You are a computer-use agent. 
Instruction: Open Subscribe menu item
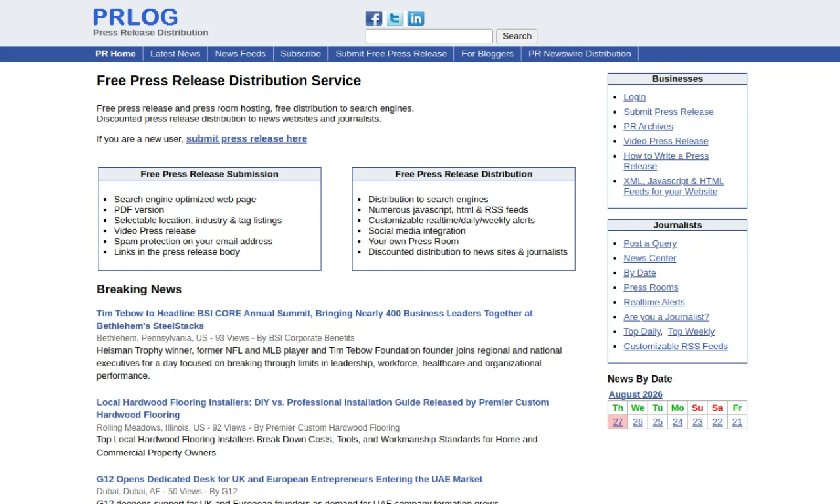[301, 54]
